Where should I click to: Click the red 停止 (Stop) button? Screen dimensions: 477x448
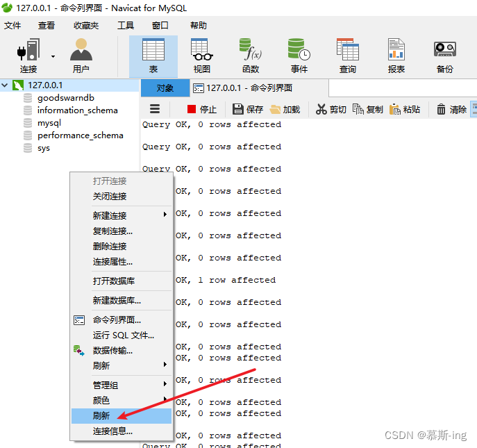tap(201, 109)
